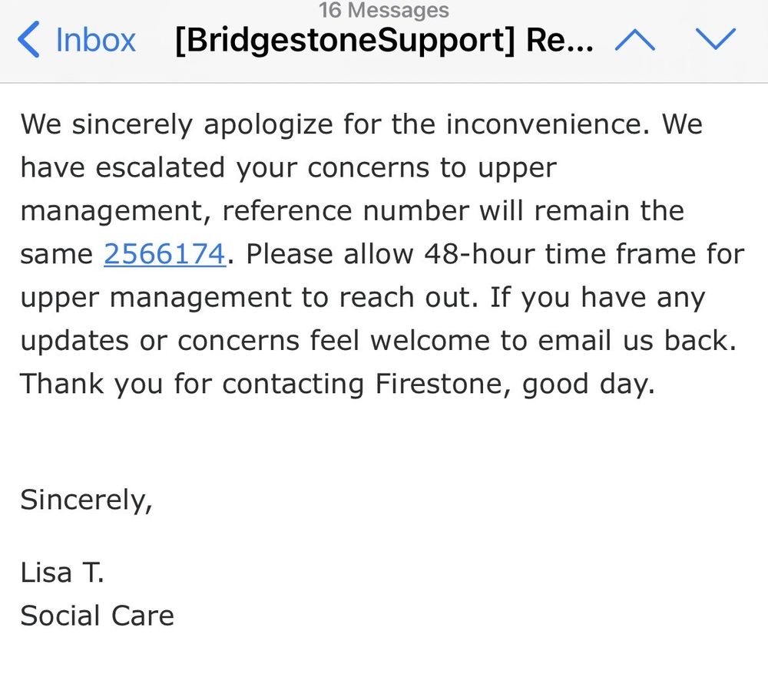This screenshot has width=768, height=700.
Task: Tap the Social Care signature line
Action: (x=97, y=616)
